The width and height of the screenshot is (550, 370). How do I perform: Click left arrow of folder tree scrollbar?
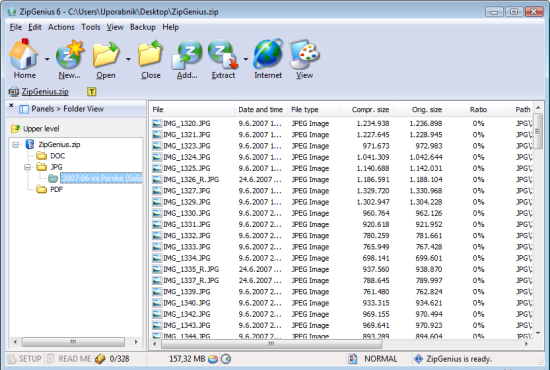point(15,342)
